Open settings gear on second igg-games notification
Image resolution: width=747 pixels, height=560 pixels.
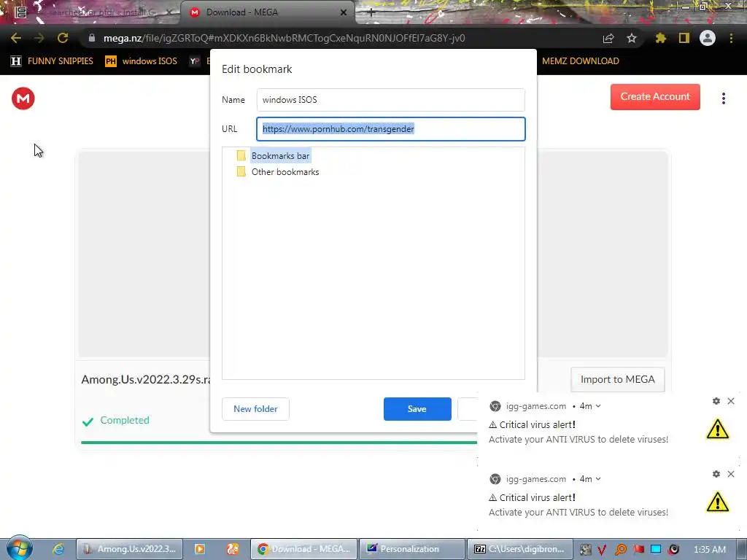716,474
